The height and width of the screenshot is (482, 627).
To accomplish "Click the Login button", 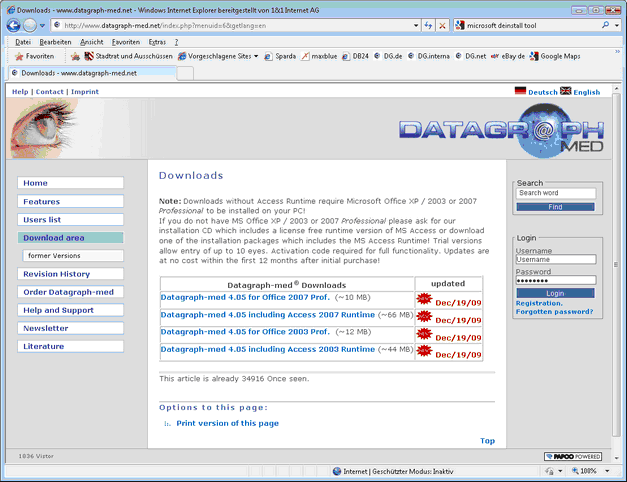I will [x=555, y=293].
